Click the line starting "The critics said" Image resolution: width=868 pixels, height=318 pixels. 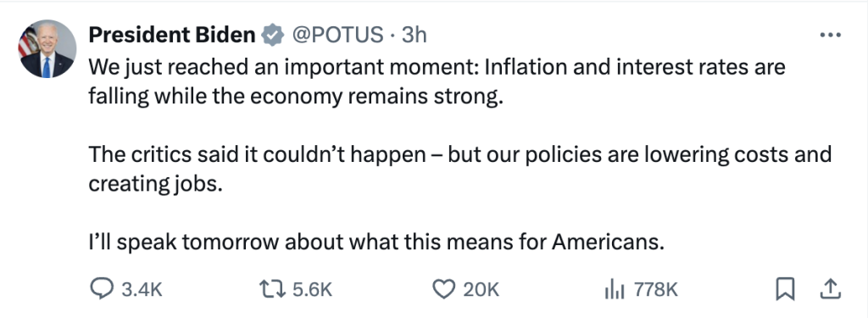(460, 153)
